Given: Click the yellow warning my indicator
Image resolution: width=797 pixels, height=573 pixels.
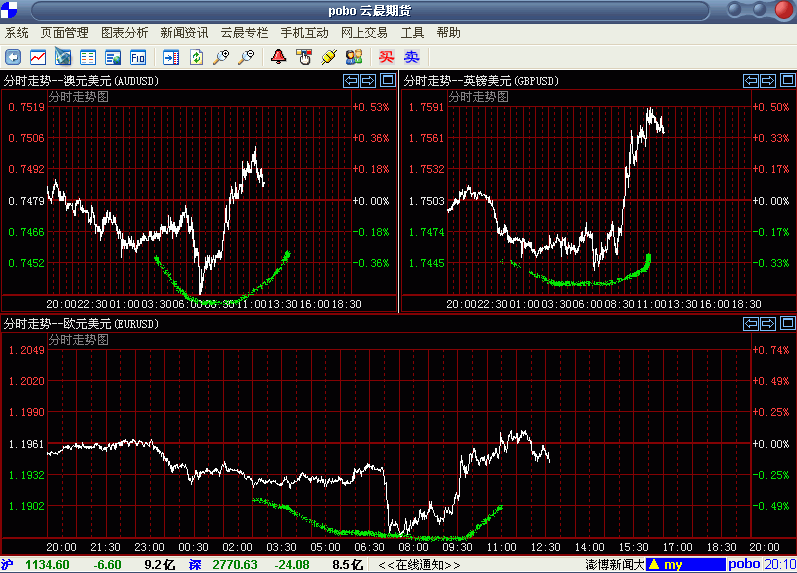Looking at the screenshot, I should (685, 564).
